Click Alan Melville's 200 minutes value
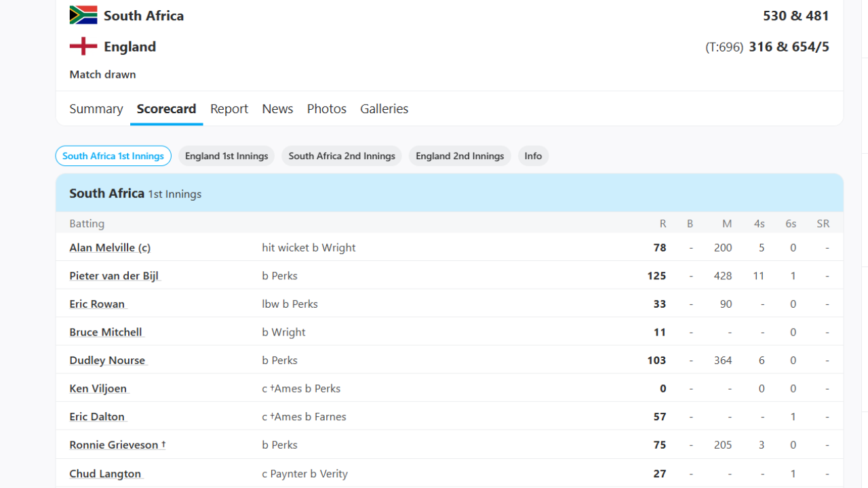Screen dimensions: 868x488 click(x=723, y=247)
